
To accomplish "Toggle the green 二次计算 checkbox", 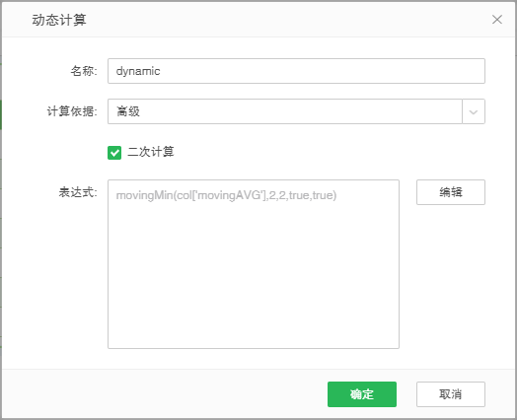I will [114, 153].
